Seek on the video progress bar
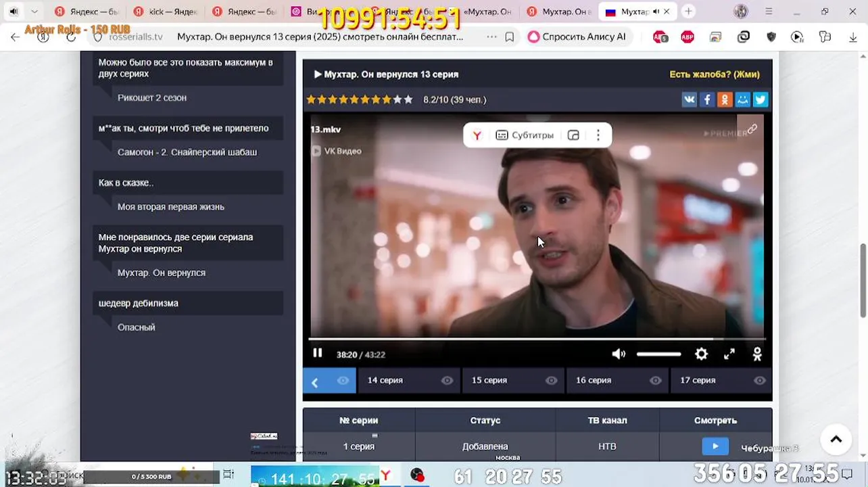The image size is (868, 487). pyautogui.click(x=537, y=338)
